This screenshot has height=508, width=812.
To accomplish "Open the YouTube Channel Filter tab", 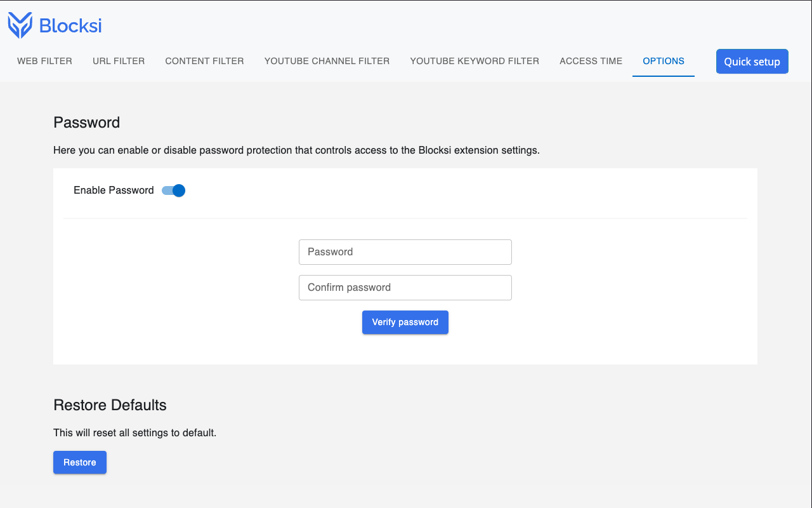I will pyautogui.click(x=327, y=61).
